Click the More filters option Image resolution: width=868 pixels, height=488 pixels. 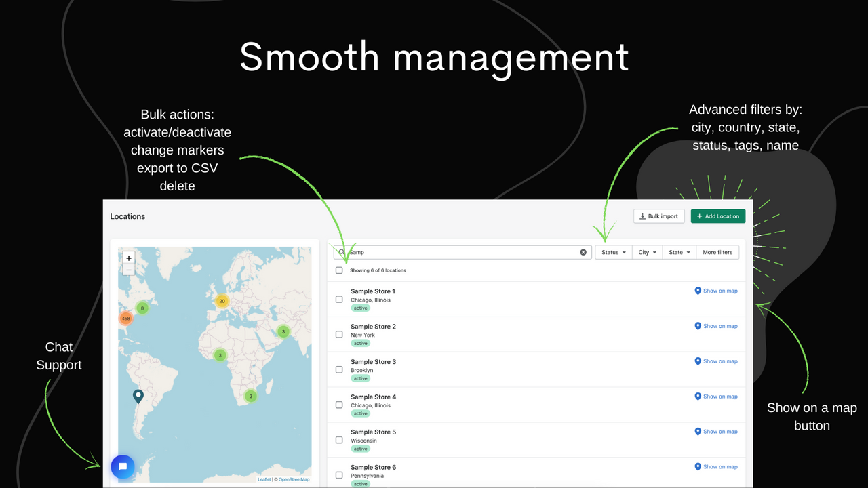717,252
